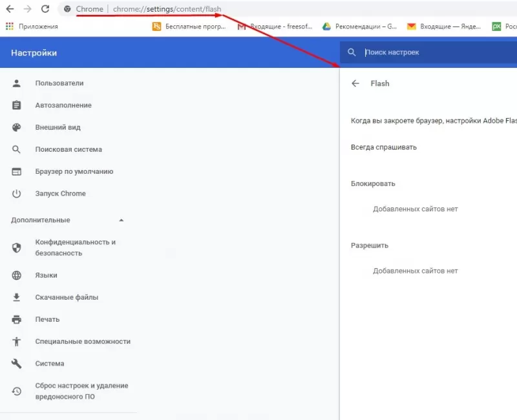Image resolution: width=517 pixels, height=420 pixels.
Task: Click the accessibility icon beside Специальные возможности
Action: pos(16,341)
